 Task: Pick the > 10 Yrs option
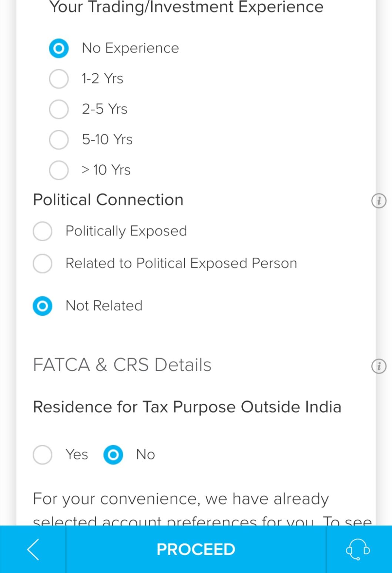point(59,170)
